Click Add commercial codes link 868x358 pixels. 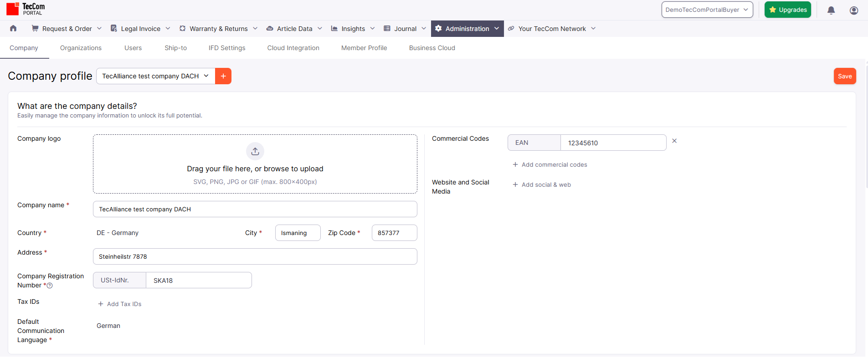(x=550, y=165)
